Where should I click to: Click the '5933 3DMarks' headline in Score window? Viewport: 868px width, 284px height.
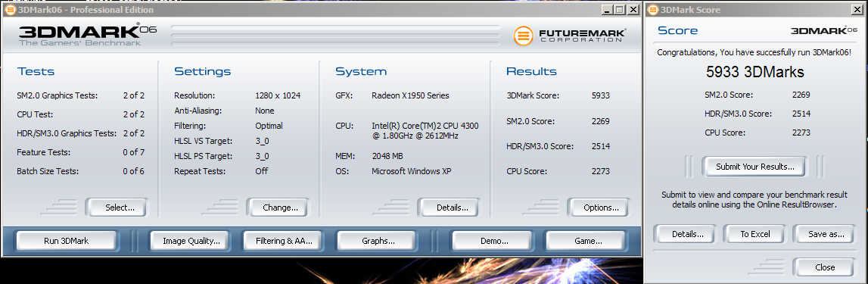tap(754, 72)
